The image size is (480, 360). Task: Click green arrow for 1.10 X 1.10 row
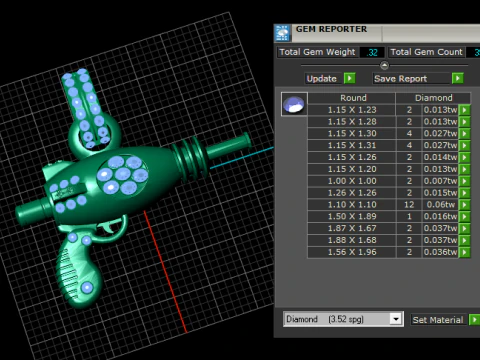point(464,205)
